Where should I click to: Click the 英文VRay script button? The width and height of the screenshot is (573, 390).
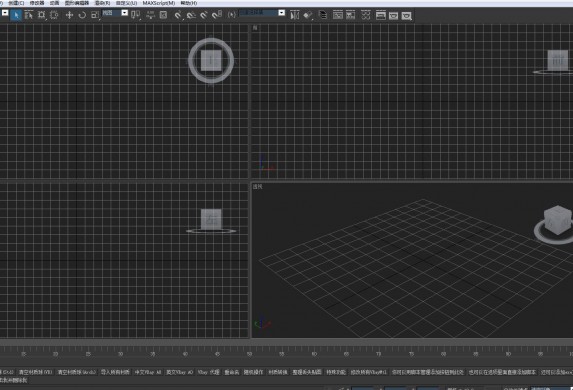179,372
